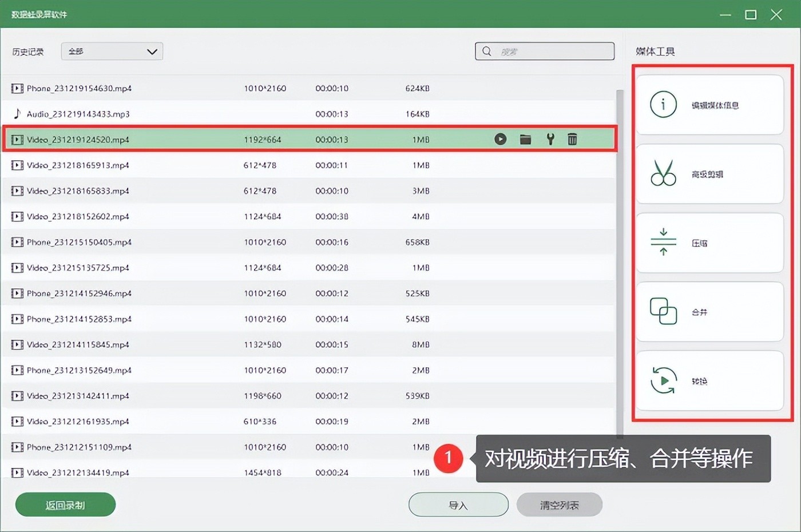Click the wrench tools icon in highlighted row

coord(550,139)
